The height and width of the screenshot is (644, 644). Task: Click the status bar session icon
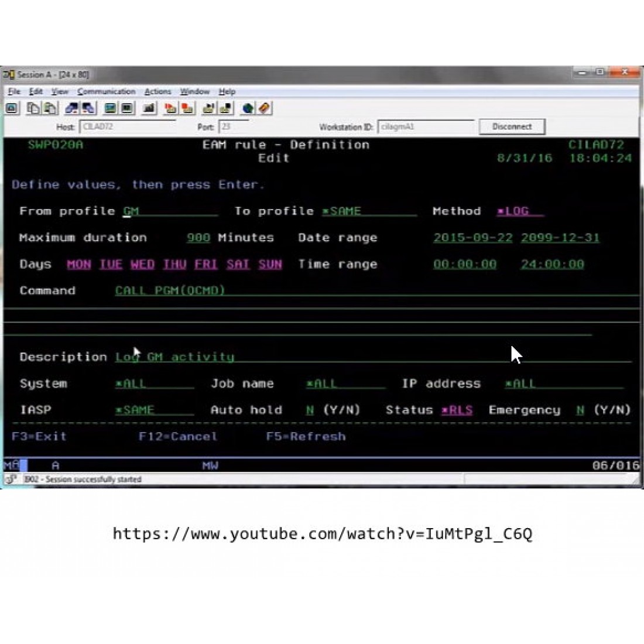pos(11,479)
